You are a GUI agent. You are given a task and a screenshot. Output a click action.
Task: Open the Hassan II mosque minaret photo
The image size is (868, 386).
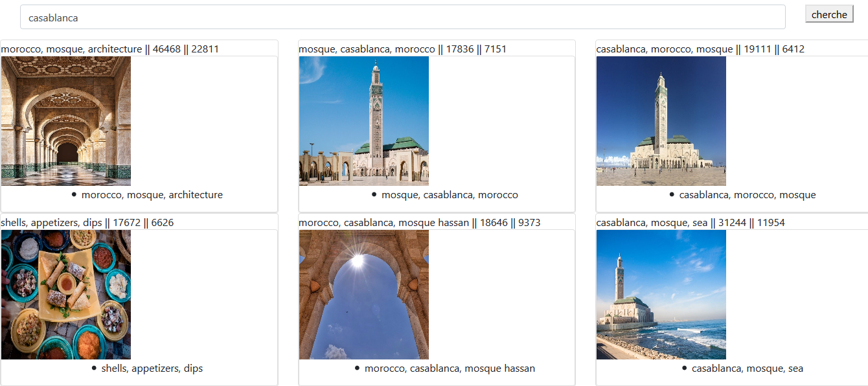(x=363, y=120)
